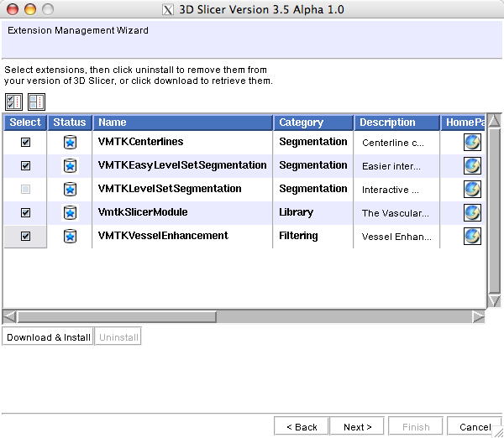Go to the Next > wizard page
This screenshot has height=438, width=504.
[x=357, y=427]
